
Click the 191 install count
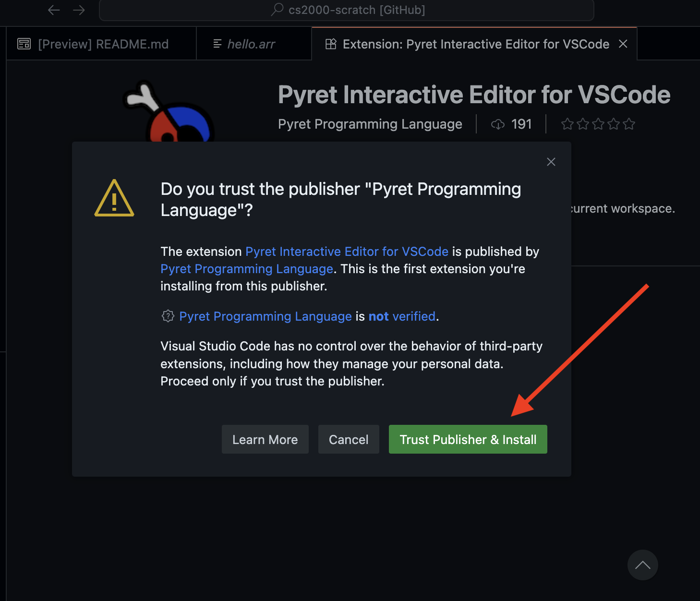(521, 124)
